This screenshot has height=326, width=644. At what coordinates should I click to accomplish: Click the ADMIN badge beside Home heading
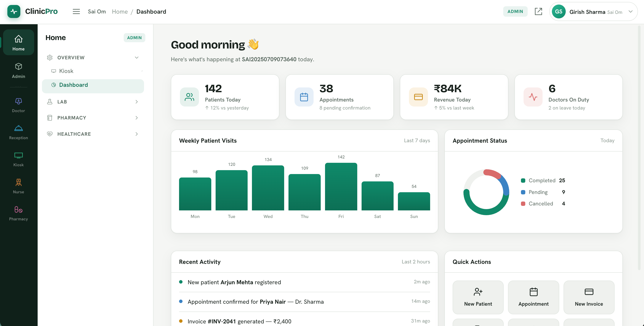[134, 37]
